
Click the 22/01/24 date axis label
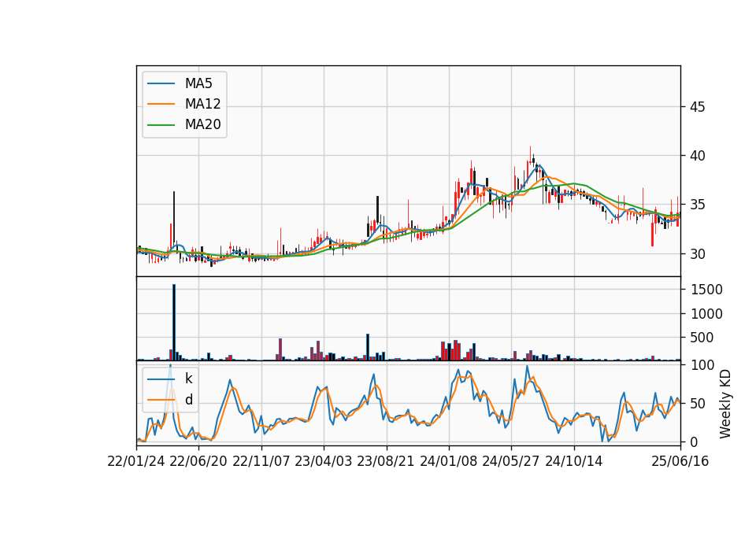[136, 462]
